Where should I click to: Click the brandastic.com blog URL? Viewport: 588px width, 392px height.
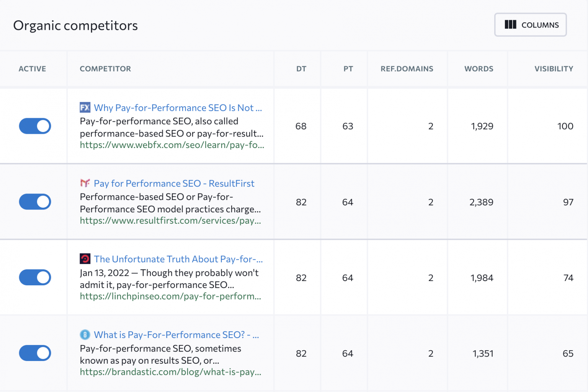(171, 372)
